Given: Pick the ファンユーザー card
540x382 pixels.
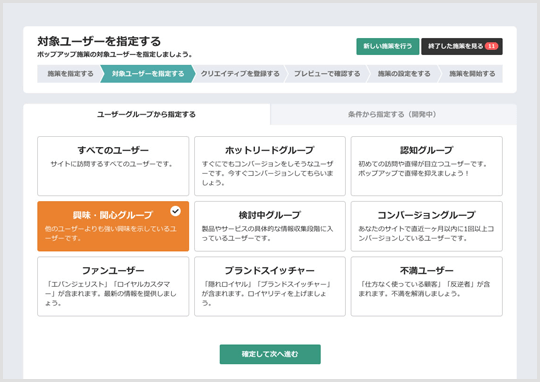Looking at the screenshot, I should 113,286.
